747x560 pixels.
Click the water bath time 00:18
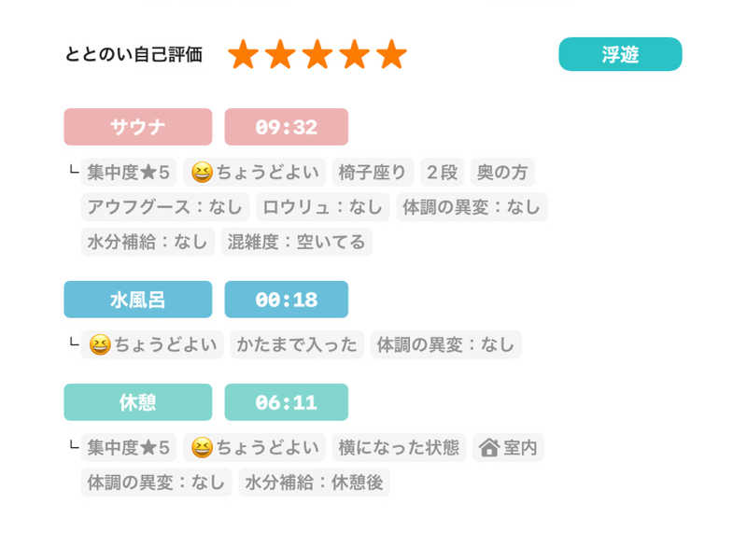pos(286,300)
